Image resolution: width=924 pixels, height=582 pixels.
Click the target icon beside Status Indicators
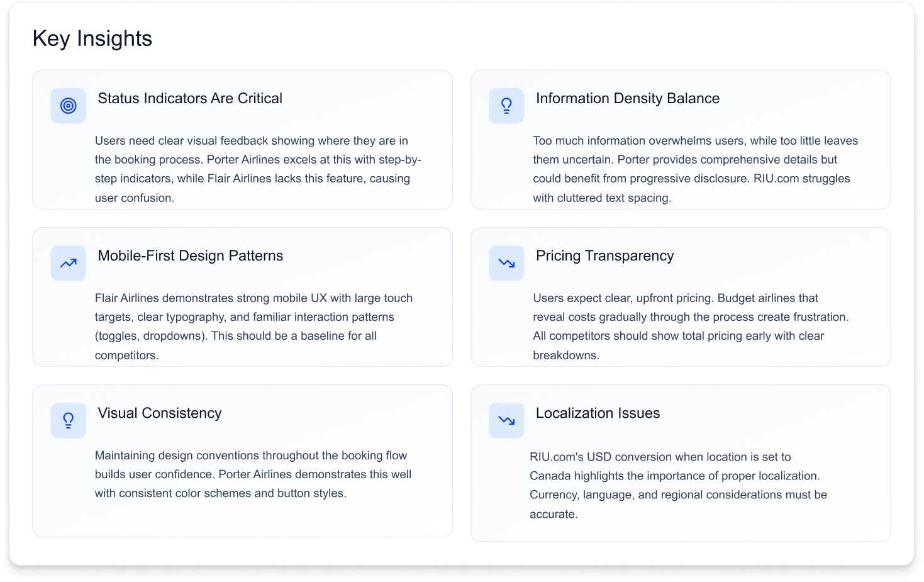tap(68, 106)
